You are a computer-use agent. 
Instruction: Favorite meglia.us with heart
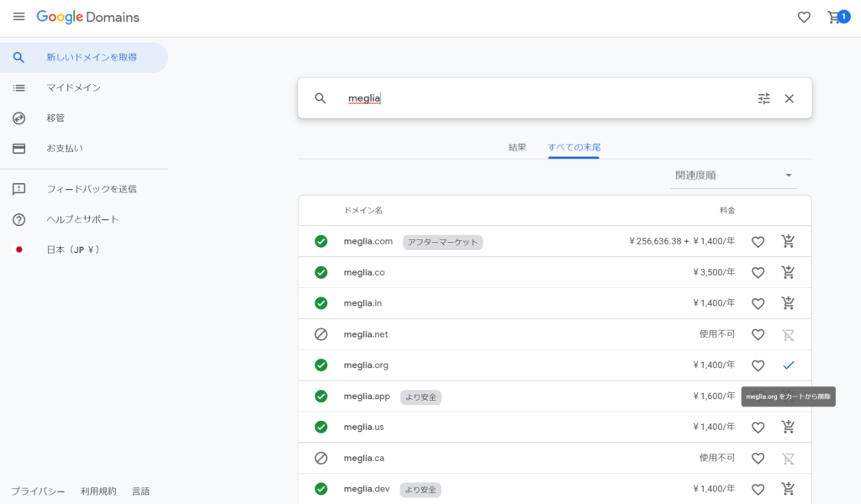(x=758, y=428)
